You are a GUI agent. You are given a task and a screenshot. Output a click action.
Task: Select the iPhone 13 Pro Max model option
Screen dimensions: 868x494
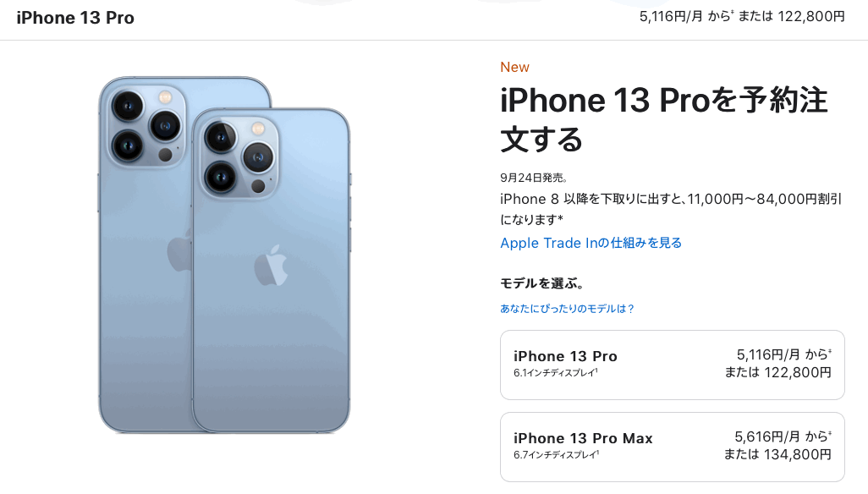click(x=672, y=447)
